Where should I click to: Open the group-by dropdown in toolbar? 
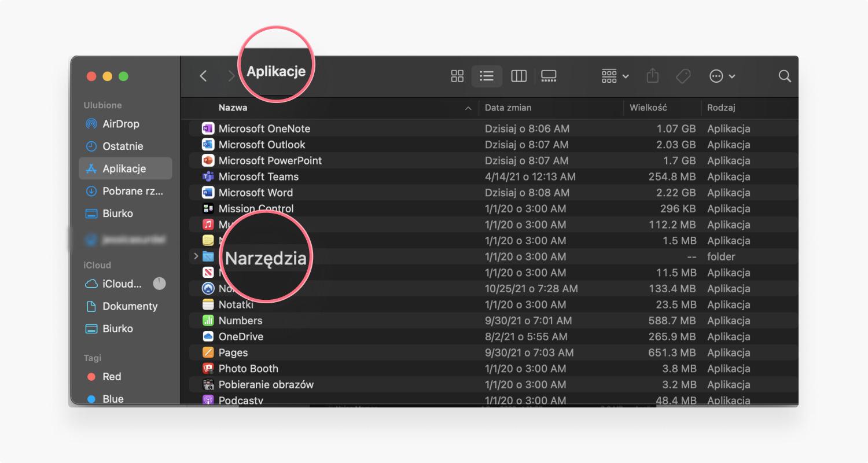coord(615,76)
